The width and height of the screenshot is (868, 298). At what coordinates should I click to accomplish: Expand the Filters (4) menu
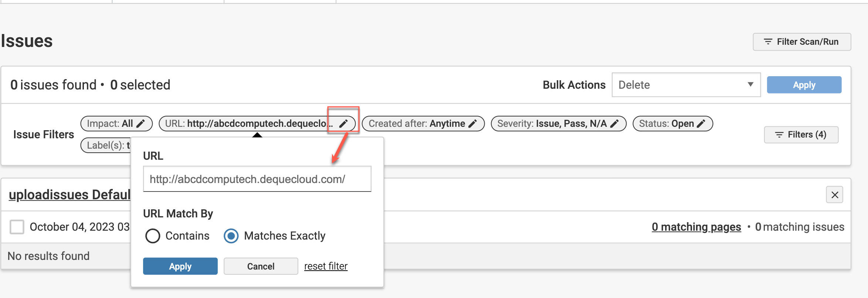(801, 135)
